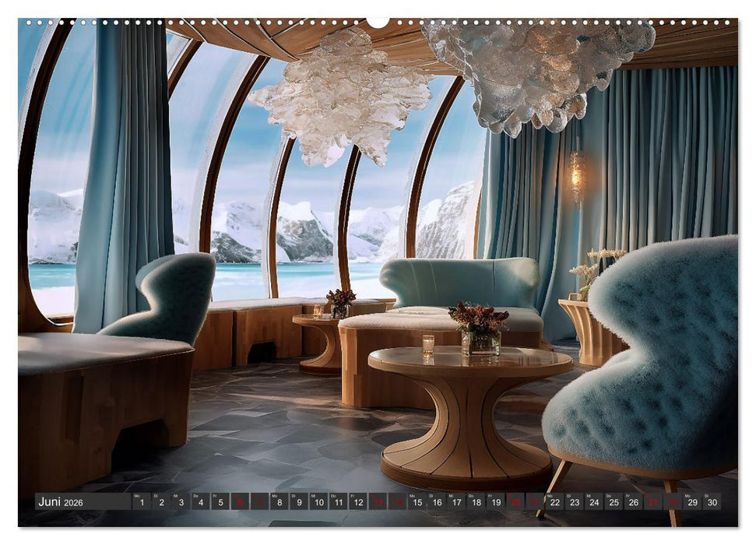Select day 29 in the calendar strip
This screenshot has width=756, height=545.
[x=692, y=501]
